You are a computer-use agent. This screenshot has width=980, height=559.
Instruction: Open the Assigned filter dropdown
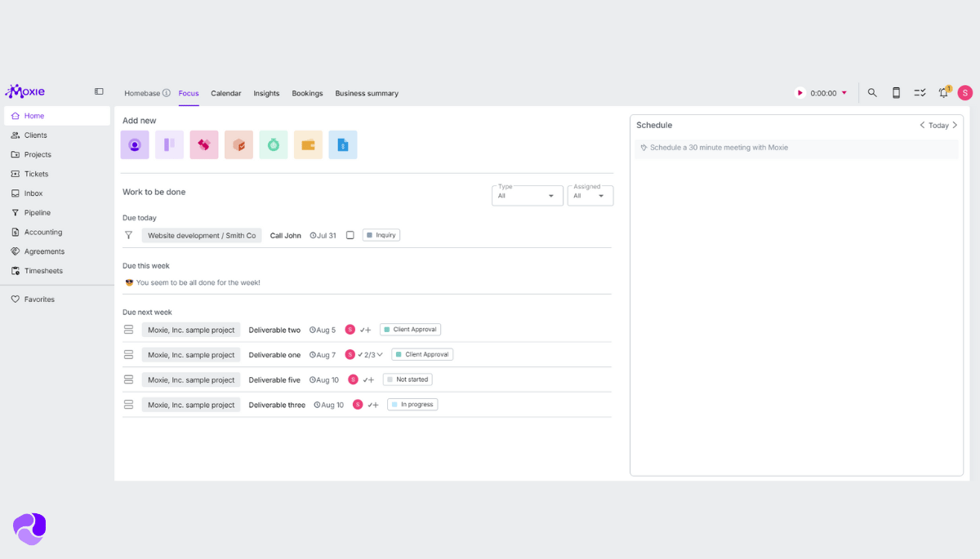click(590, 196)
